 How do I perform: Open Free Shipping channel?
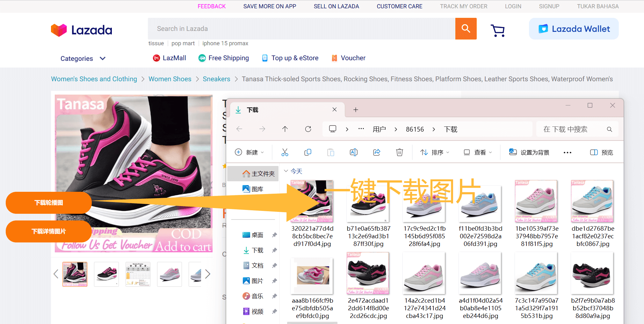point(224,58)
